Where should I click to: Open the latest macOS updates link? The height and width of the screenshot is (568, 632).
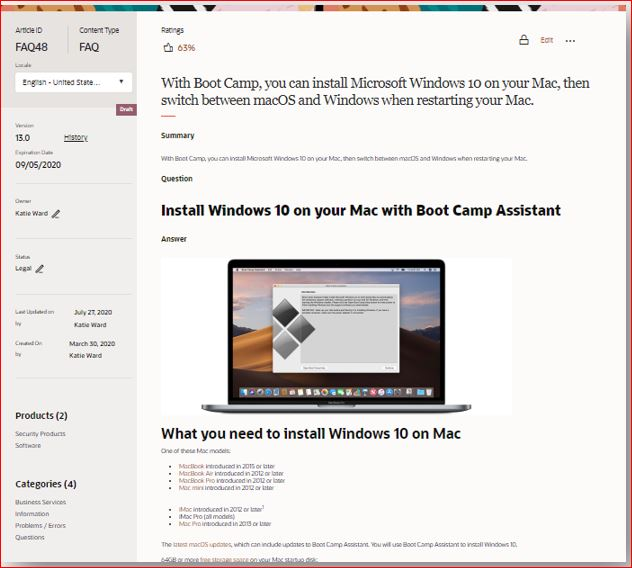coord(202,545)
